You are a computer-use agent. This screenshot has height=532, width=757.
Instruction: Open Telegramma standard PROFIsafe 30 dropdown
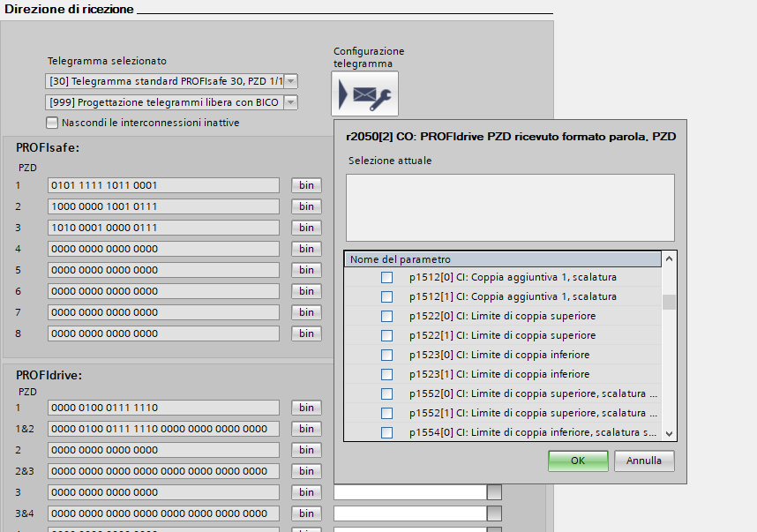click(290, 81)
